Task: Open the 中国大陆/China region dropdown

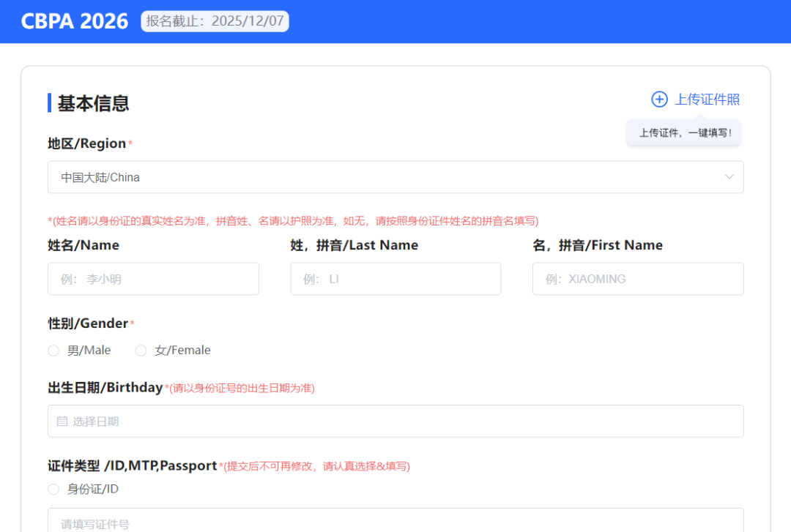Action: [x=395, y=177]
